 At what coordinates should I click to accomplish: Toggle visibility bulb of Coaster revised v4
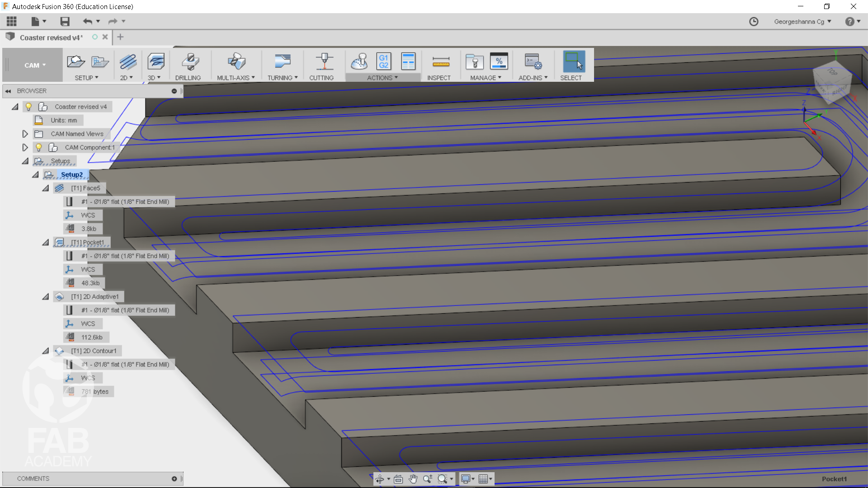click(28, 107)
